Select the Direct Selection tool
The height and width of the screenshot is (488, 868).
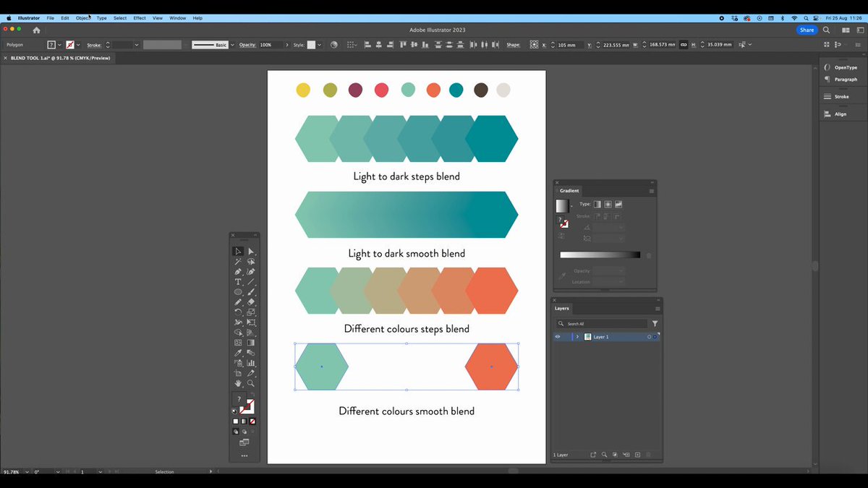click(x=251, y=251)
